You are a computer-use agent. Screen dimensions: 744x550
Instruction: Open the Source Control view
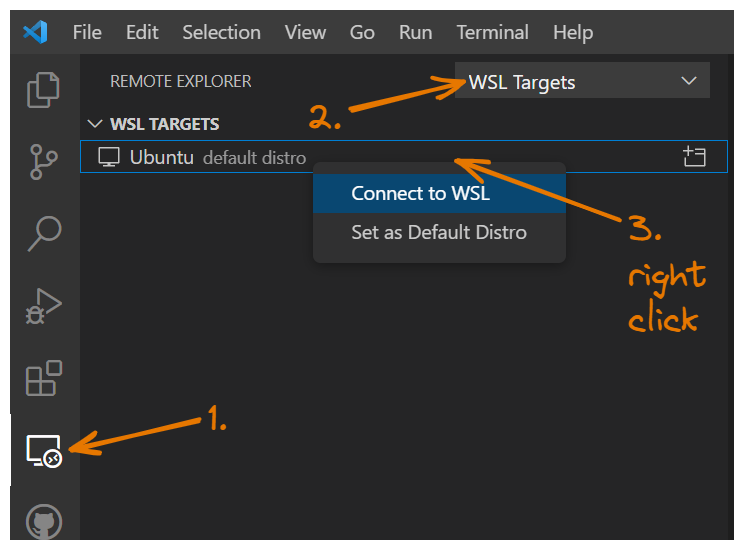pos(43,162)
